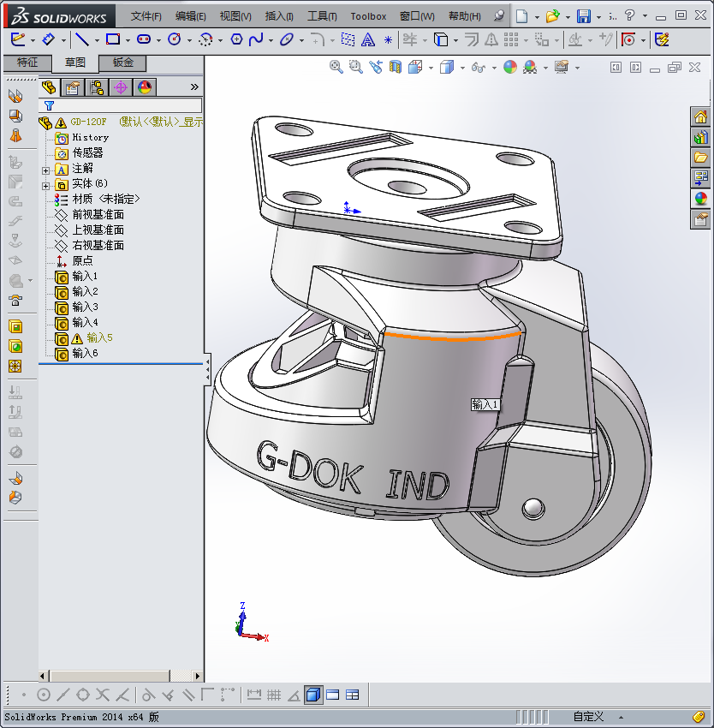The image size is (714, 728).
Task: Switch to the 钣金 tab
Action: (123, 63)
